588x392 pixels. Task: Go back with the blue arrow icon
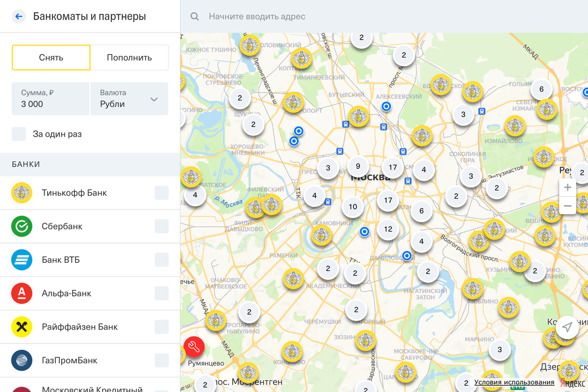click(19, 16)
